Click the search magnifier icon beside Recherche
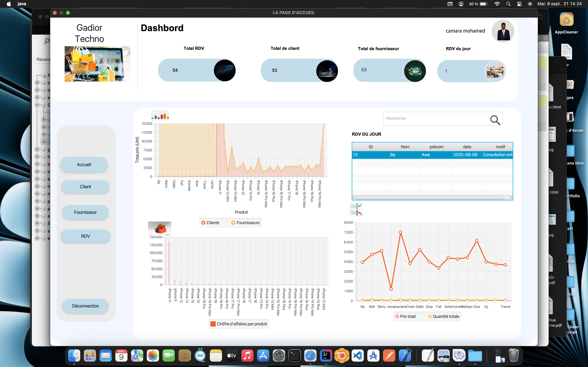 click(x=495, y=120)
